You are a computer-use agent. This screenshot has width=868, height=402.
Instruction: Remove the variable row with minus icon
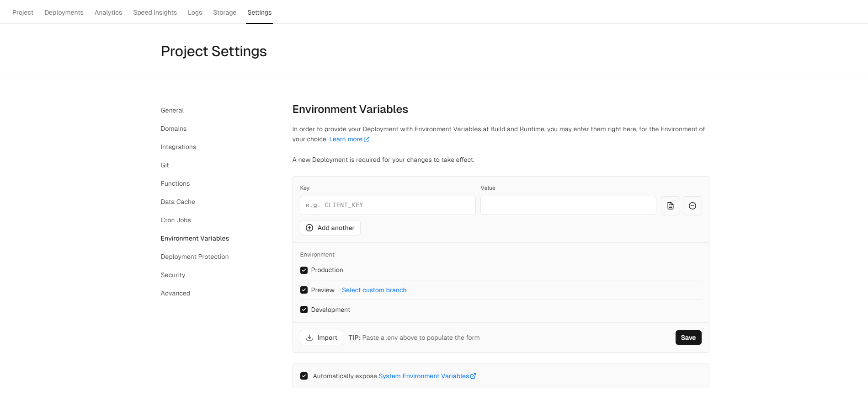[x=692, y=206]
